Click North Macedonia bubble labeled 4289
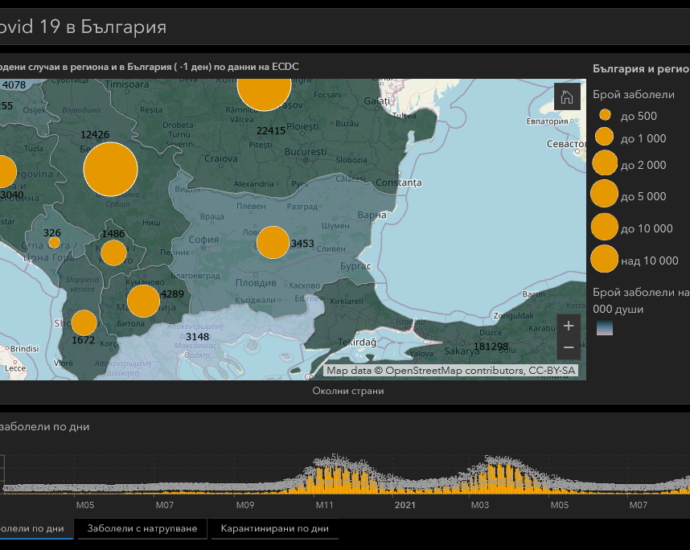Image resolution: width=690 pixels, height=550 pixels. click(x=143, y=301)
